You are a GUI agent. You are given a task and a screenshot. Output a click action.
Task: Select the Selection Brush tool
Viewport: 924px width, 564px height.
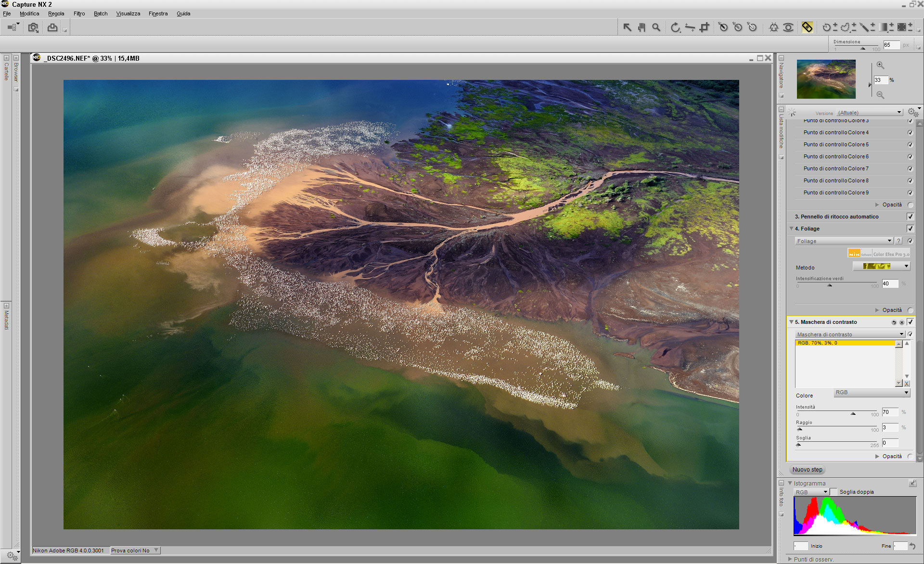864,27
